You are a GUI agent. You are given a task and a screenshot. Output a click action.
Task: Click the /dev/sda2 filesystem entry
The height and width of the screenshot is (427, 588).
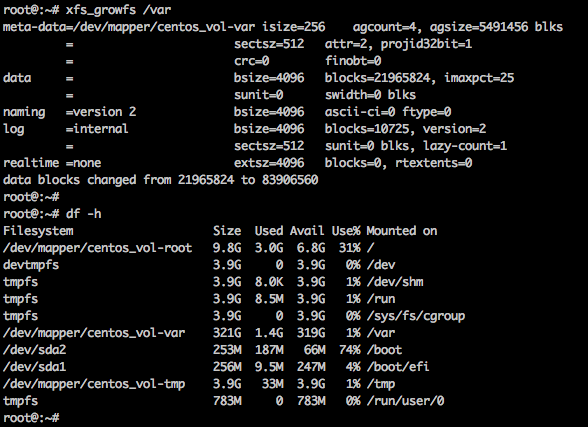(34, 350)
